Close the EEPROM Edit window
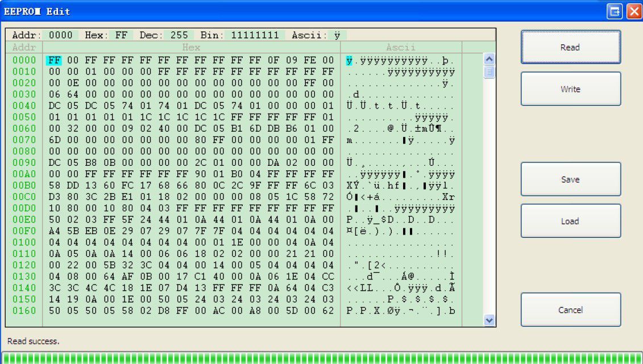The height and width of the screenshot is (364, 643). point(634,11)
